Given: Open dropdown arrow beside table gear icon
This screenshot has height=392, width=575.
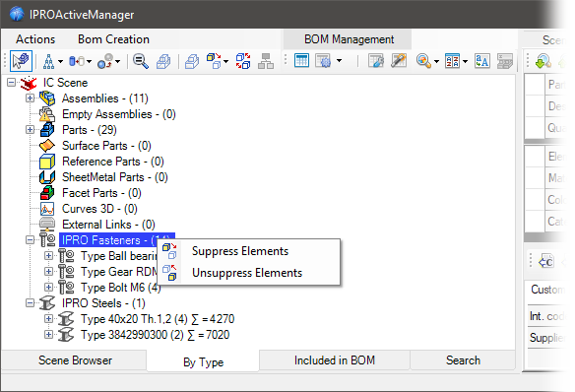Looking at the screenshot, I should coord(340,61).
